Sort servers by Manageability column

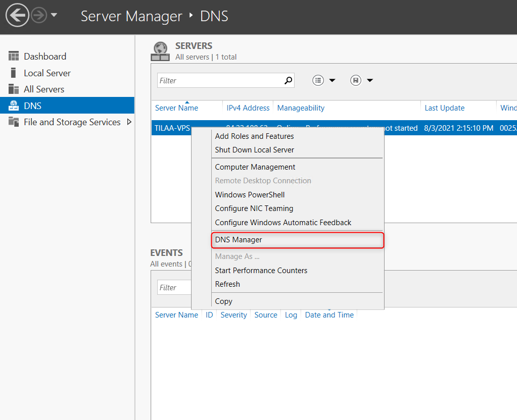(x=301, y=108)
